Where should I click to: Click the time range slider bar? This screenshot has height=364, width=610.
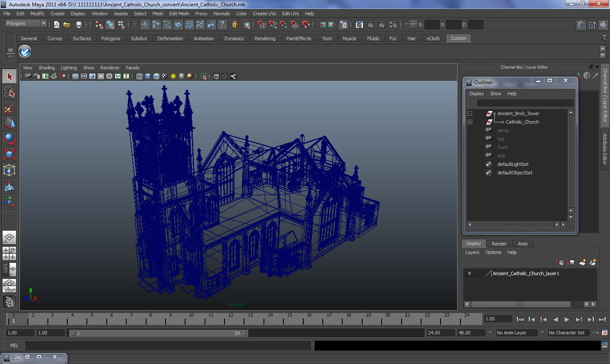(x=158, y=333)
